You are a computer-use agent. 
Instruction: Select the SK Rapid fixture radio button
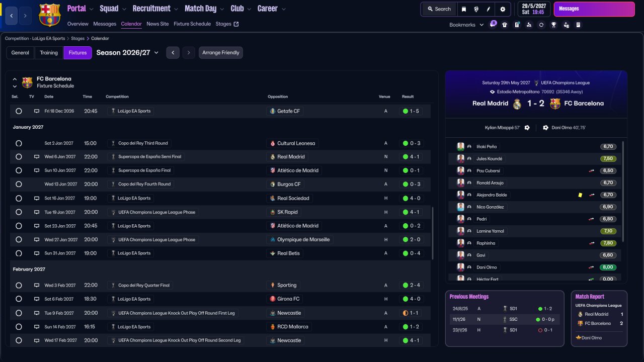(19, 212)
